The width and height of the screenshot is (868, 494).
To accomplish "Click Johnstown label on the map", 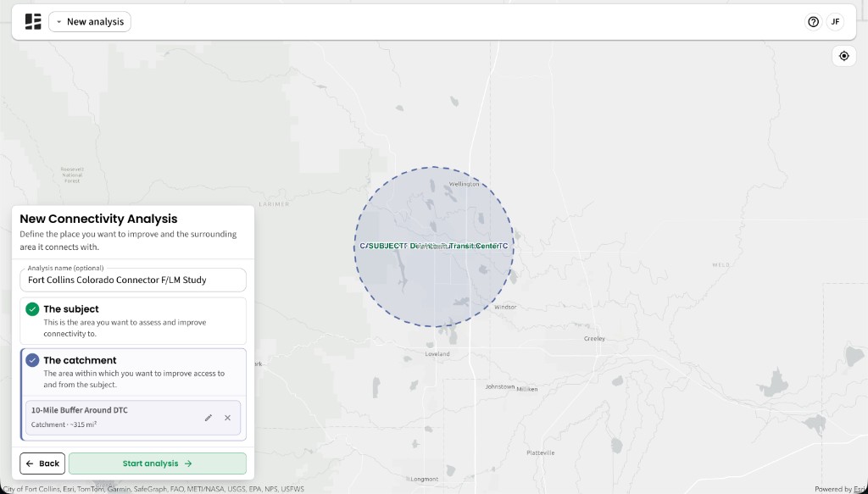I will pyautogui.click(x=500, y=386).
